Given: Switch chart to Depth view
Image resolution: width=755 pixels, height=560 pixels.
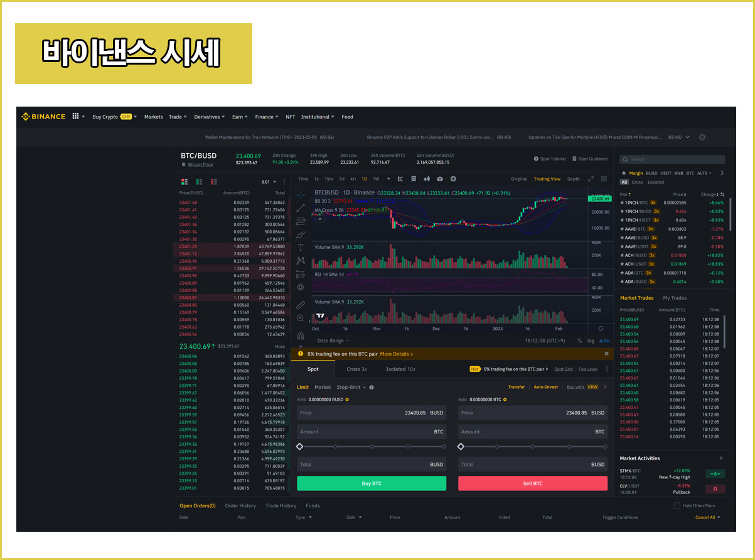Looking at the screenshot, I should click(574, 179).
